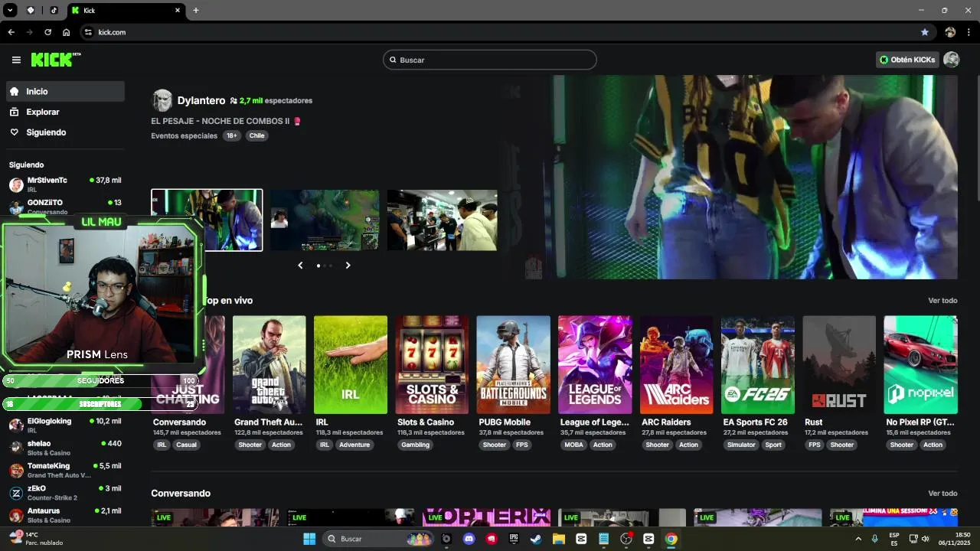980x551 pixels.
Task: Select Casual tag under Conversando
Action: pos(186,445)
